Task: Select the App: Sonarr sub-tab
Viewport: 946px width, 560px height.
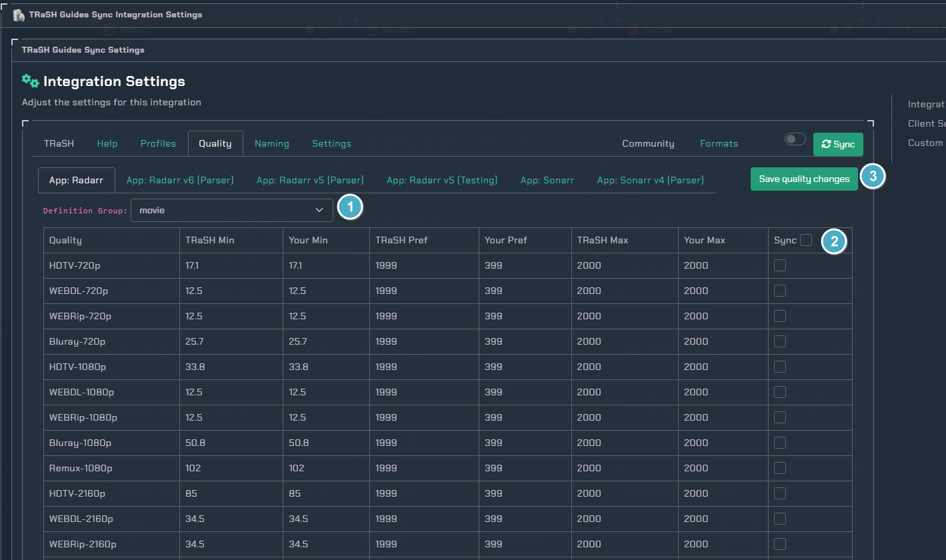Action: [x=547, y=180]
